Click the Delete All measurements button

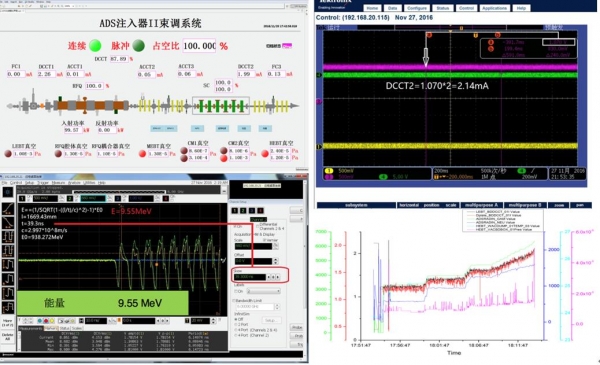click(7, 337)
